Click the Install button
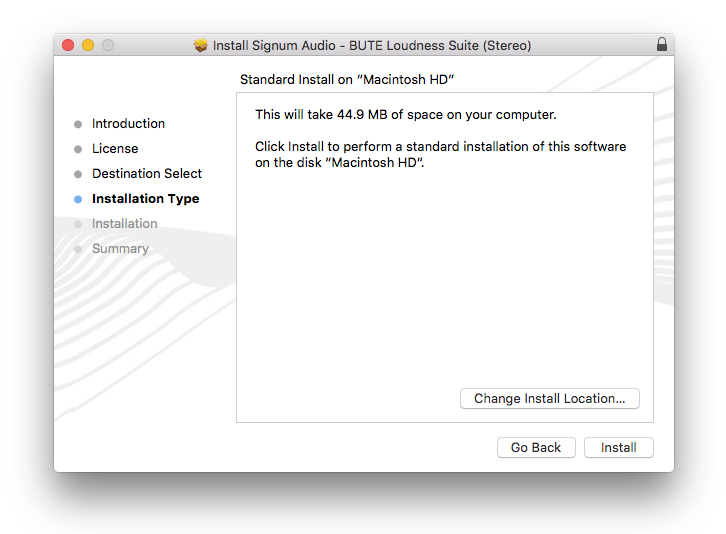The image size is (726, 534). click(x=618, y=447)
